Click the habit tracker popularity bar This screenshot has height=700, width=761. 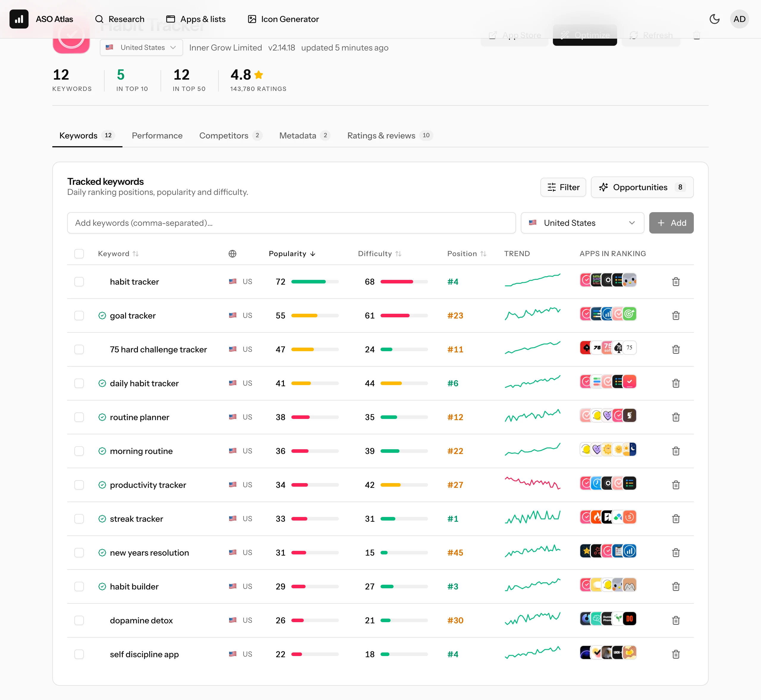click(315, 282)
